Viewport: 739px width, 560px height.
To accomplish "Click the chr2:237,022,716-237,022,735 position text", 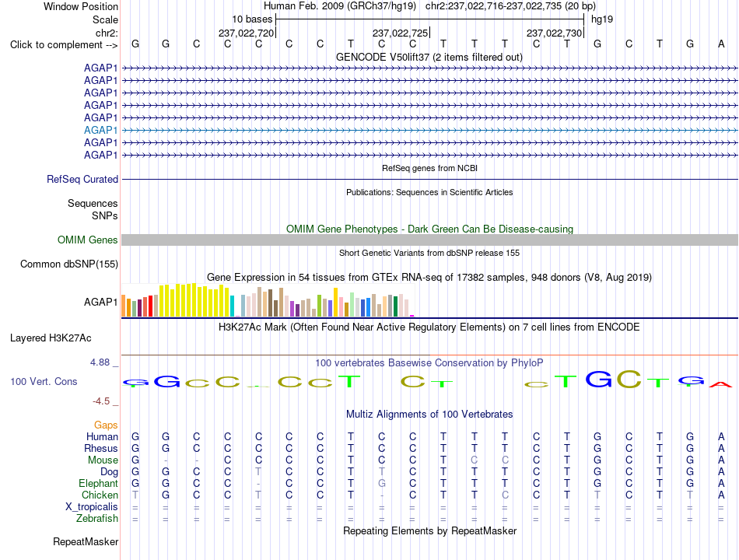I will click(x=510, y=6).
